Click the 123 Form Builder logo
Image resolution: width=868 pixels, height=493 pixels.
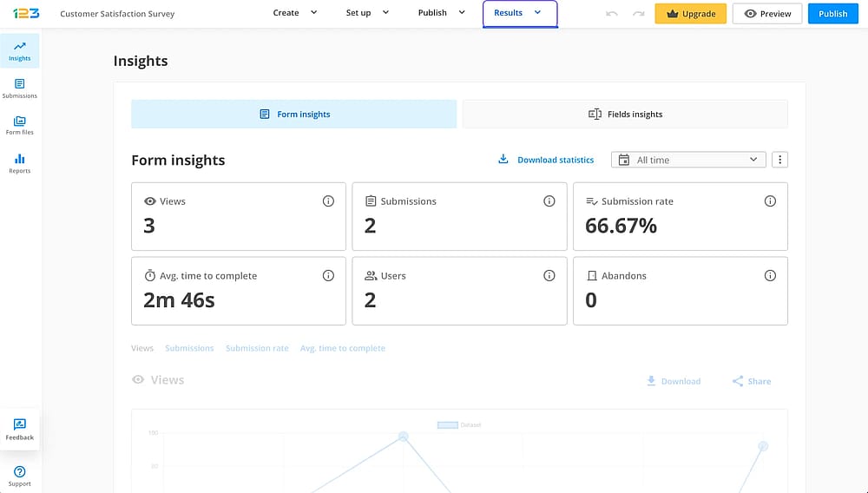pos(26,13)
